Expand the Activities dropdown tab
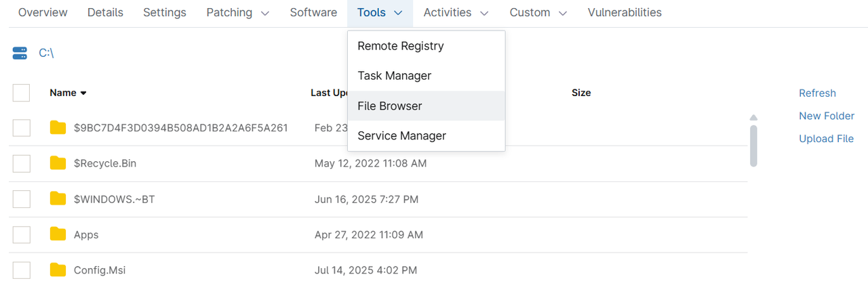Viewport: 868px width, 285px height. pos(456,12)
